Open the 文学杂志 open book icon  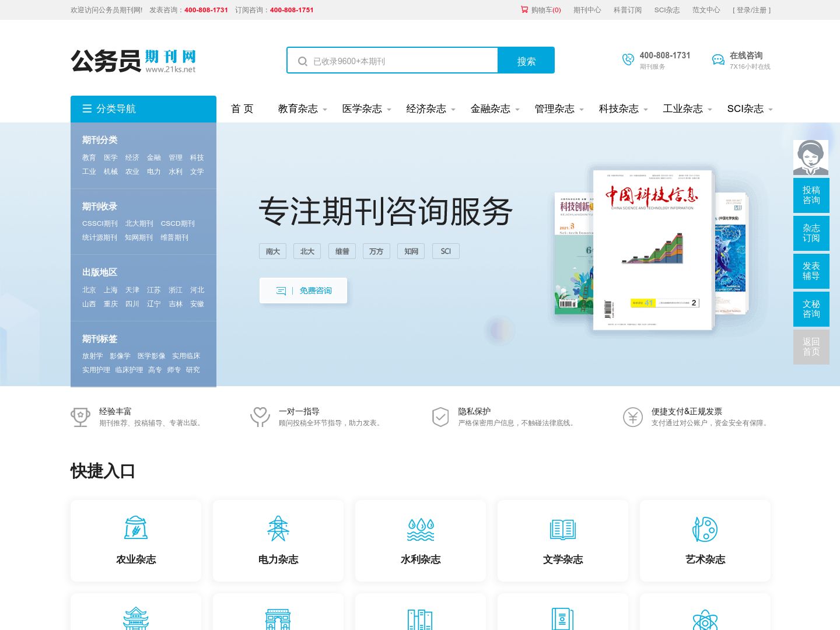click(x=563, y=529)
